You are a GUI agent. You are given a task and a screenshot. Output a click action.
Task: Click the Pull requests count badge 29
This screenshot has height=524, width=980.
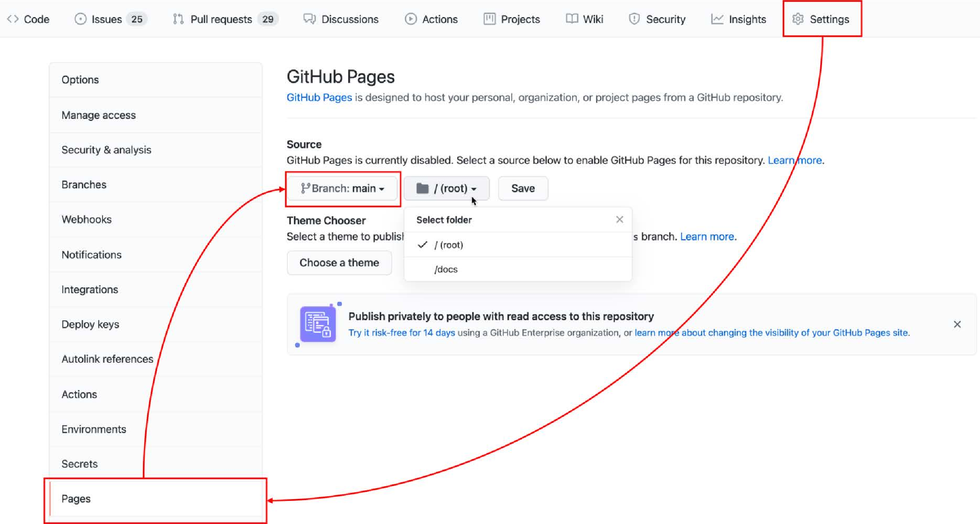point(268,19)
